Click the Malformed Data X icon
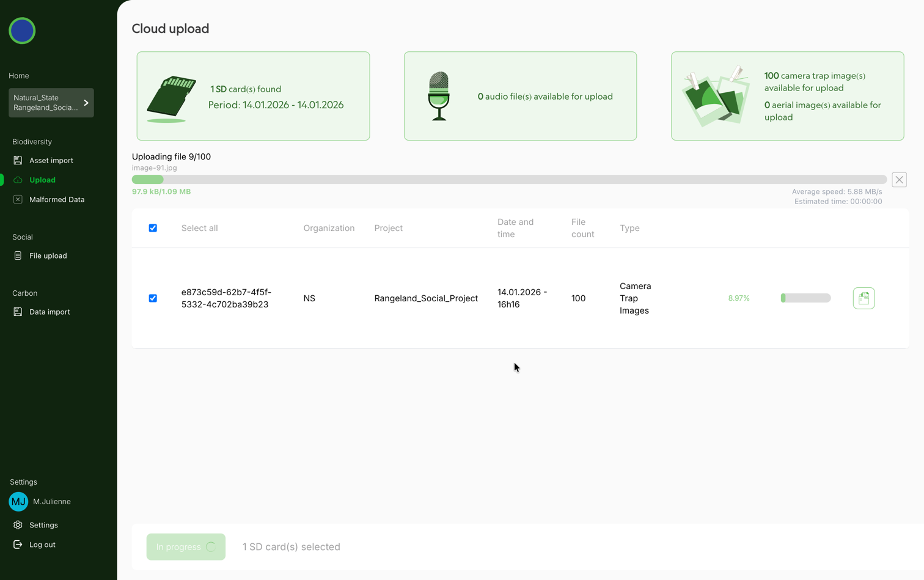Image resolution: width=924 pixels, height=580 pixels. point(18,199)
